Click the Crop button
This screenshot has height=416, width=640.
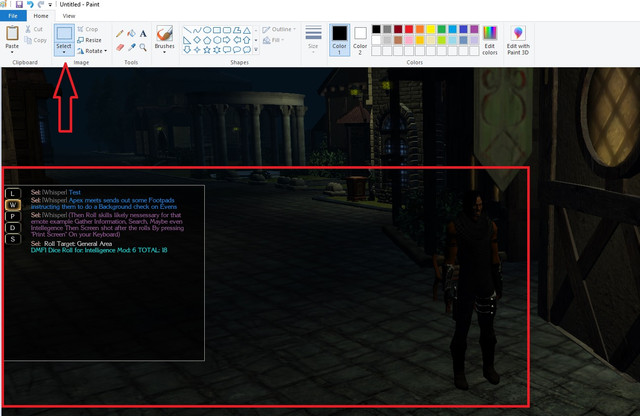[88, 29]
